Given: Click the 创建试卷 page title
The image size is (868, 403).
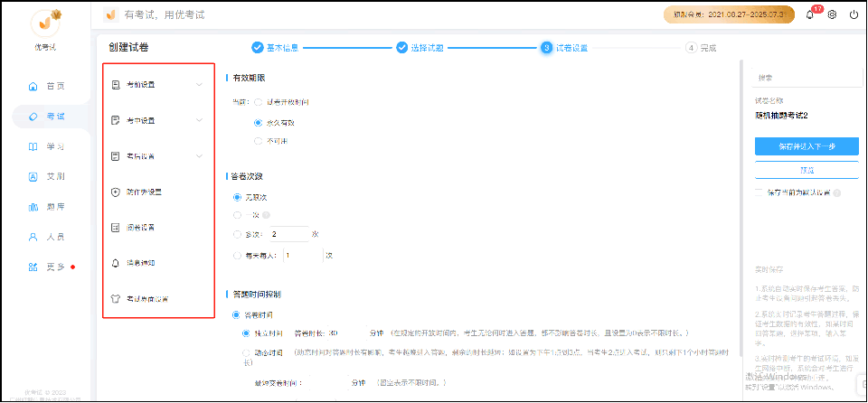Looking at the screenshot, I should pos(128,48).
